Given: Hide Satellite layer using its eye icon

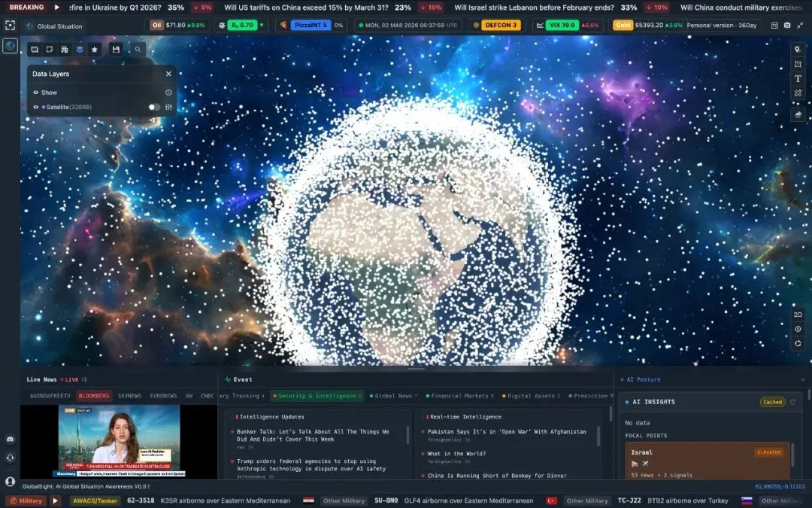Looking at the screenshot, I should pos(35,107).
